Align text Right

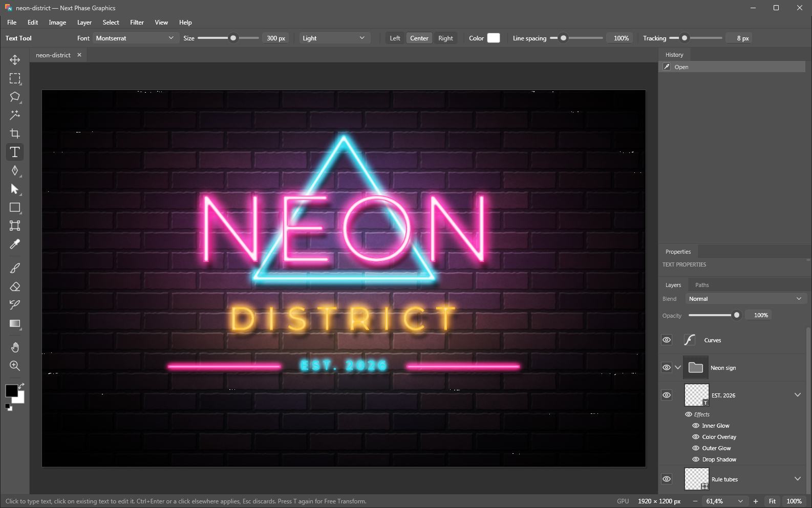(445, 38)
